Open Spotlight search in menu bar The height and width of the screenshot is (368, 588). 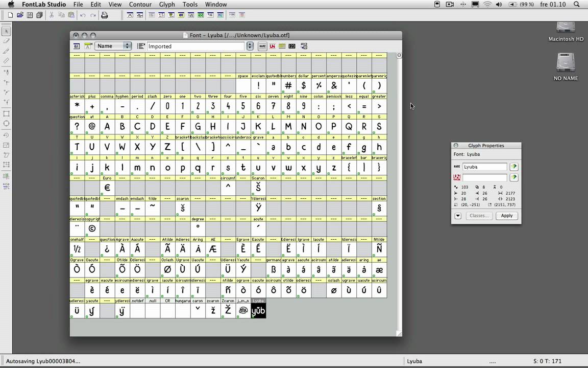pyautogui.click(x=577, y=5)
